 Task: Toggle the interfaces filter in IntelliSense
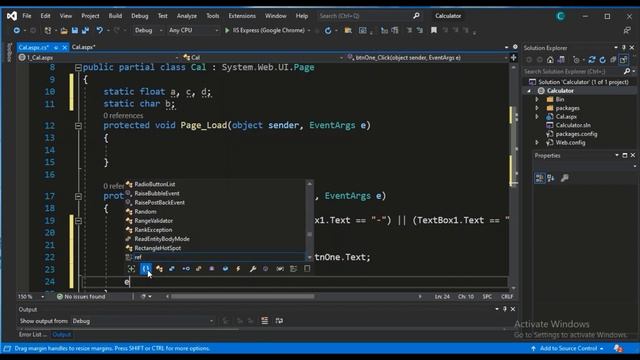[x=186, y=269]
